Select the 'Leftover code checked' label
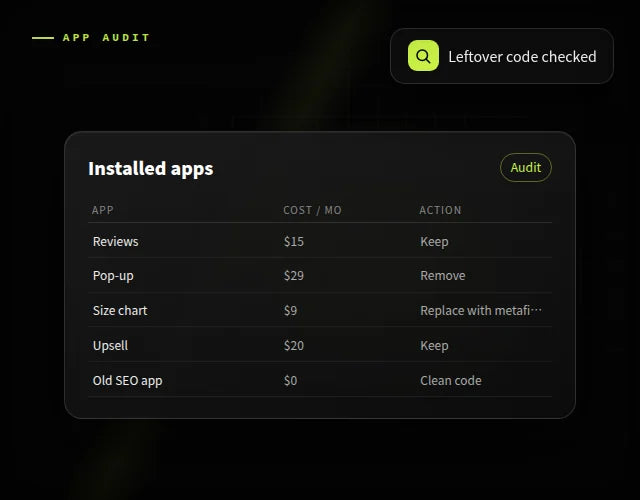The height and width of the screenshot is (500, 640). (522, 57)
